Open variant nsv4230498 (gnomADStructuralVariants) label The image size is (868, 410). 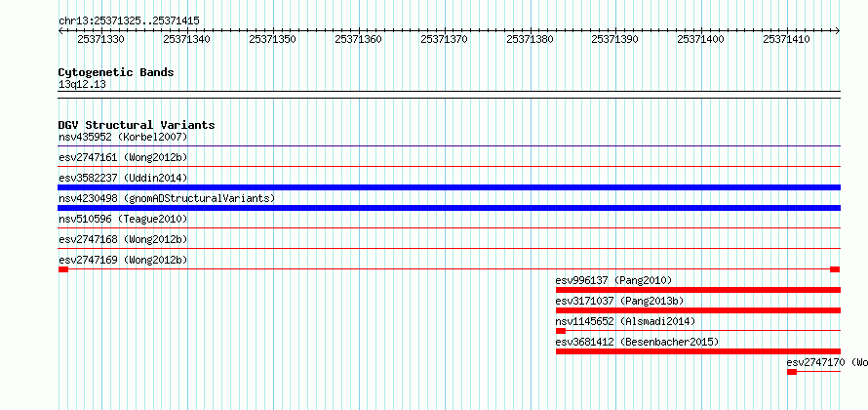[x=167, y=198]
